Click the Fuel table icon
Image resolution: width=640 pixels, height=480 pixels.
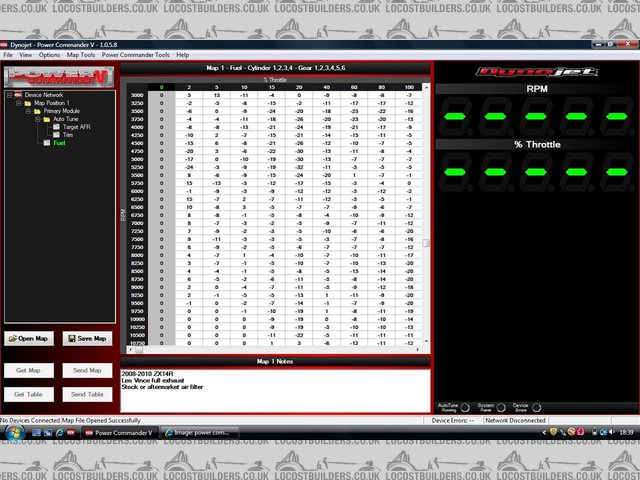click(47, 143)
